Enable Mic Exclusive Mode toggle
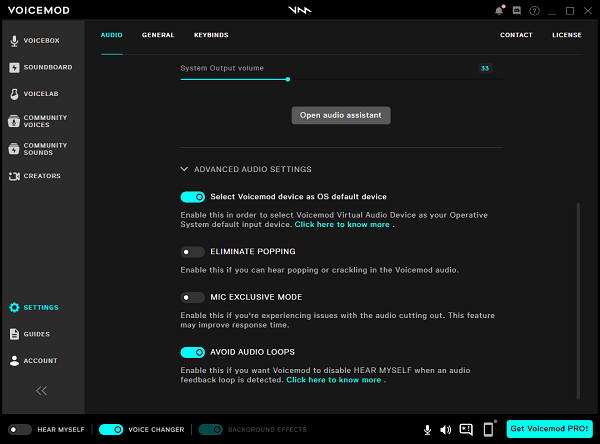Image resolution: width=600 pixels, height=444 pixels. 193,297
